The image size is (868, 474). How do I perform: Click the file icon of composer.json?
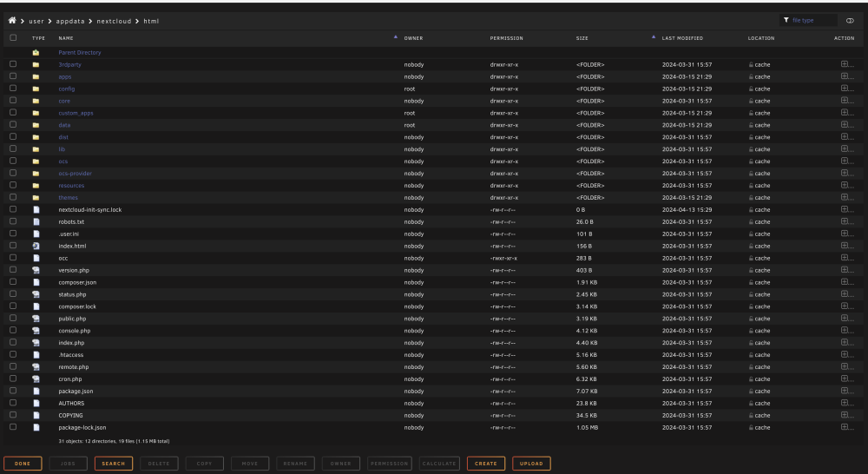pyautogui.click(x=36, y=282)
